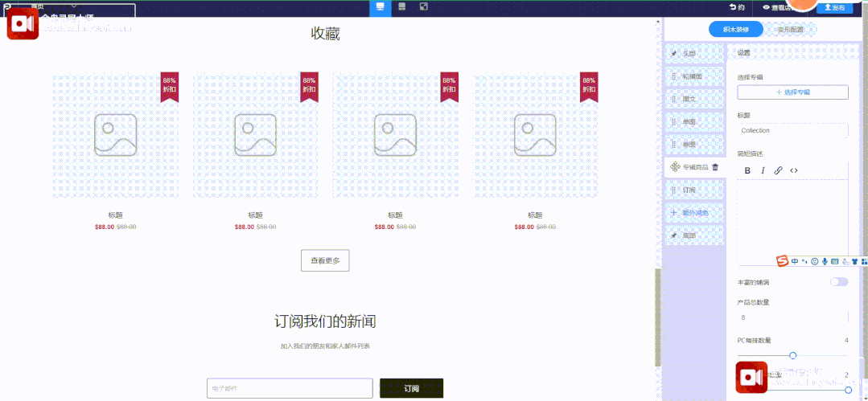Click drag handle icon of 图文 row
The height and width of the screenshot is (401, 868).
673,99
